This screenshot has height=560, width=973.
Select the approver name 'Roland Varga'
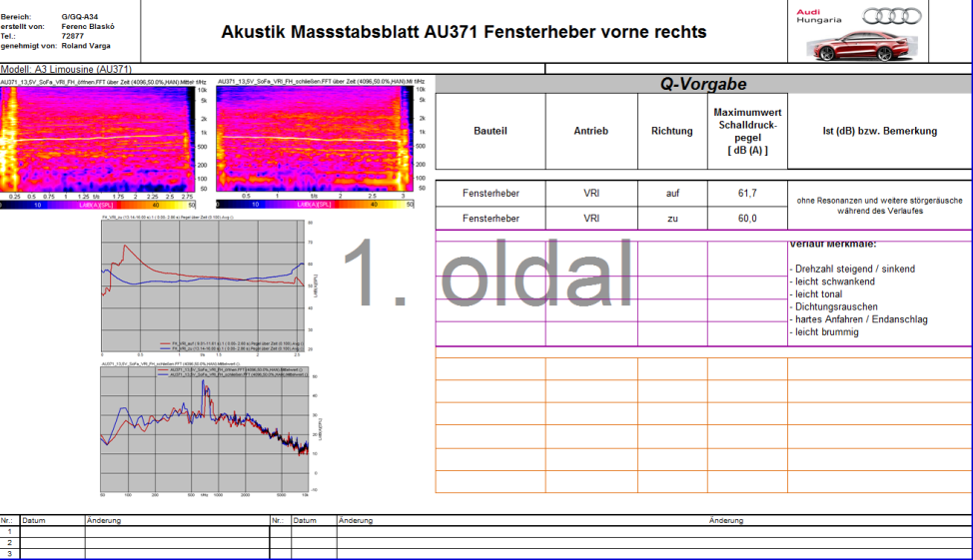click(86, 46)
